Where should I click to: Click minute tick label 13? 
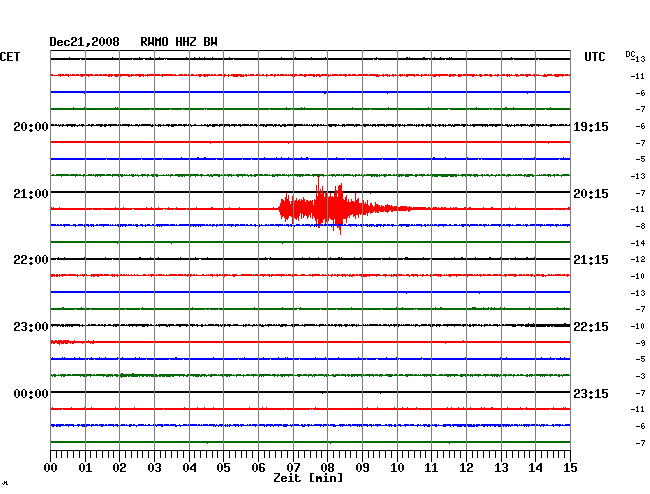[x=501, y=468]
